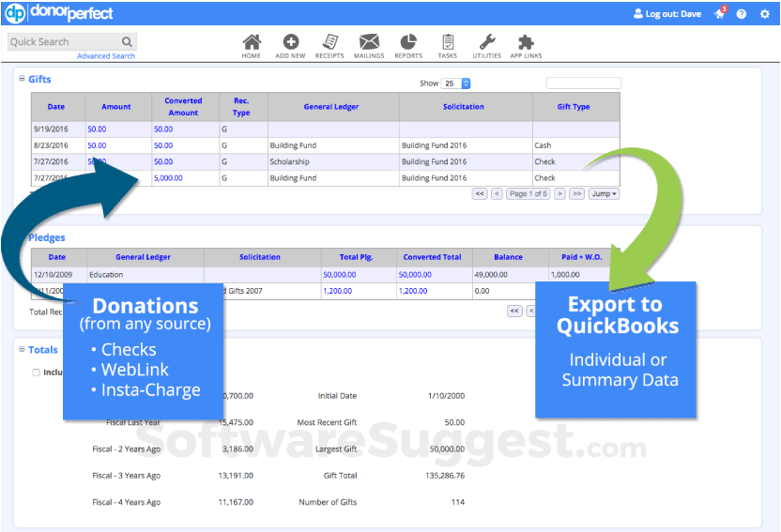Screen dimensions: 781x532
Task: Click the DonorPerfect logo
Action: click(x=59, y=13)
